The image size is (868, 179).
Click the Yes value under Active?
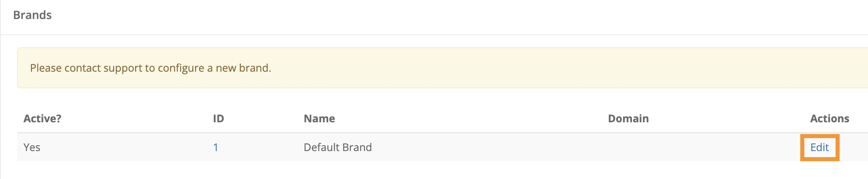pos(32,147)
